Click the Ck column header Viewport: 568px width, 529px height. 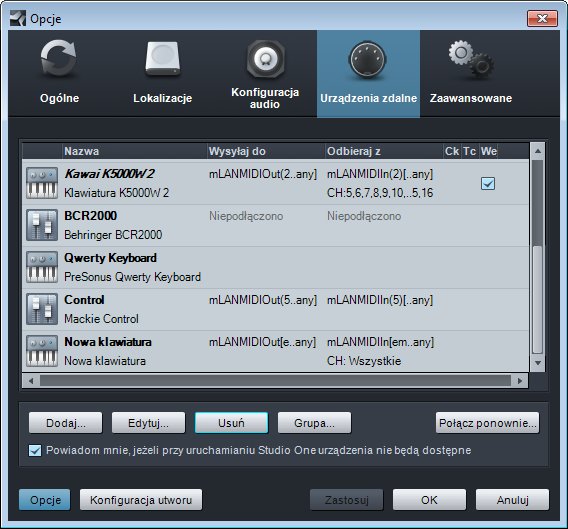click(x=452, y=151)
